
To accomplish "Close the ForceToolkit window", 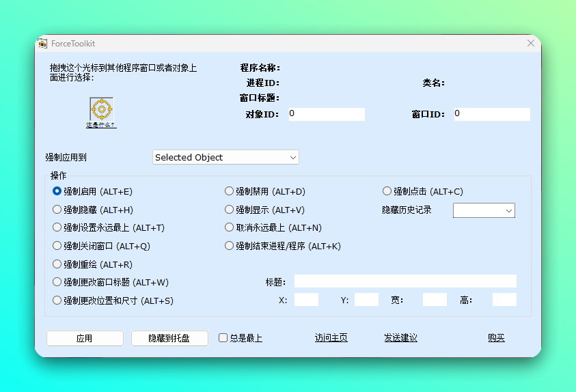I will pos(530,43).
